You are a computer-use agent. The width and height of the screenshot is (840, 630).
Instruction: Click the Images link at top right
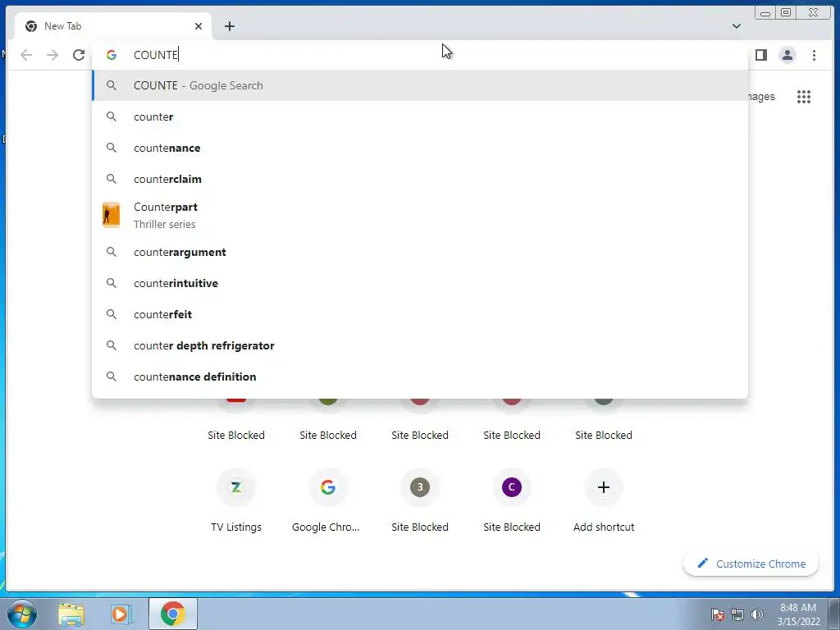point(762,97)
